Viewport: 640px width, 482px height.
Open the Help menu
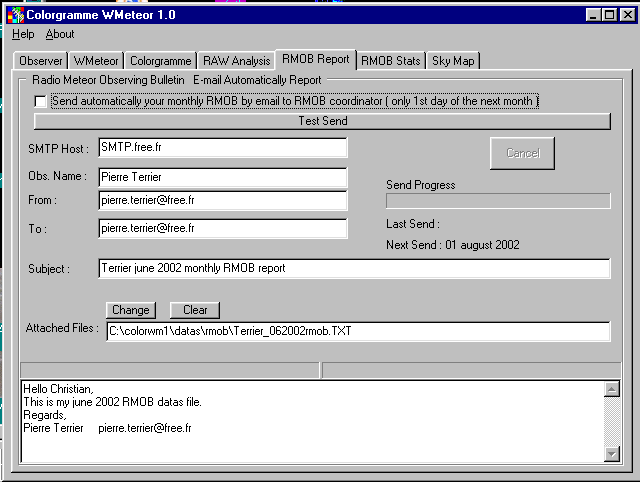pyautogui.click(x=23, y=34)
